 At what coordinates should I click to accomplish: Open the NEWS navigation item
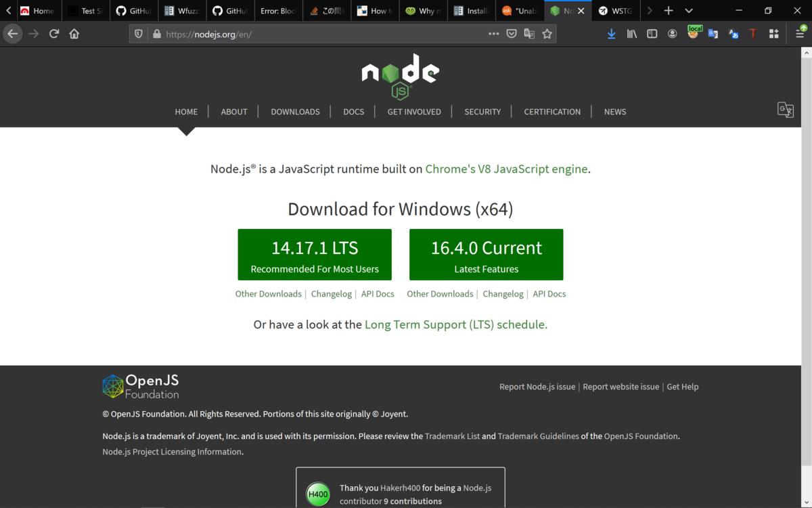pyautogui.click(x=615, y=112)
